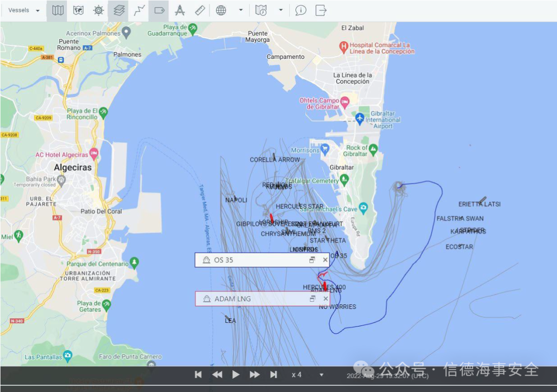
Task: Select the divider compass tool
Action: click(180, 10)
